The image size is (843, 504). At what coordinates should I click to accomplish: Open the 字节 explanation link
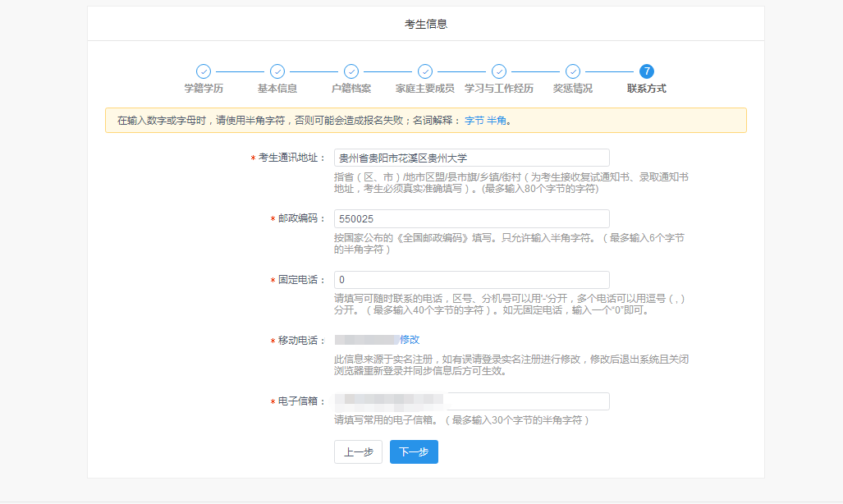(474, 121)
